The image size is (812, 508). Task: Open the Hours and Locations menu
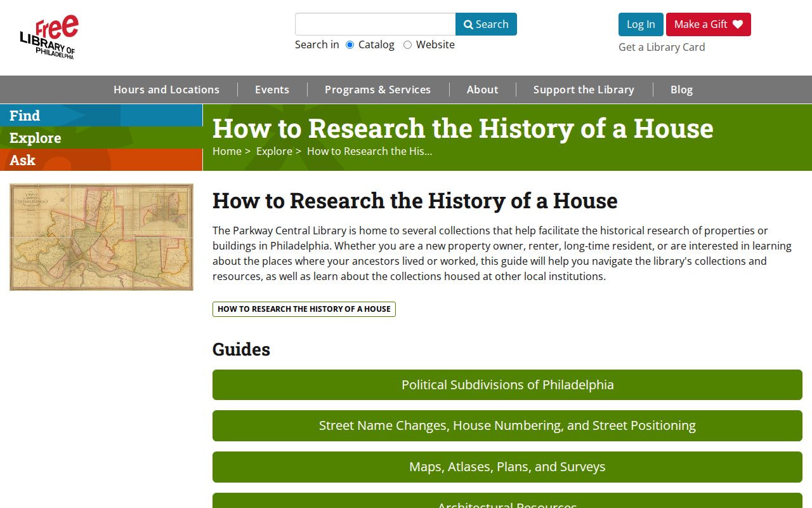pos(166,90)
